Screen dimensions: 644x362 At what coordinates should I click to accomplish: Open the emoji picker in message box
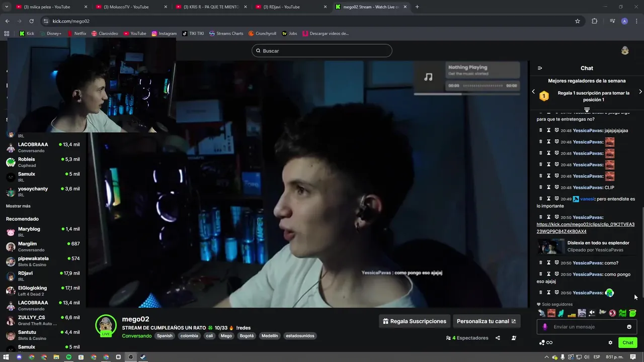(629, 327)
